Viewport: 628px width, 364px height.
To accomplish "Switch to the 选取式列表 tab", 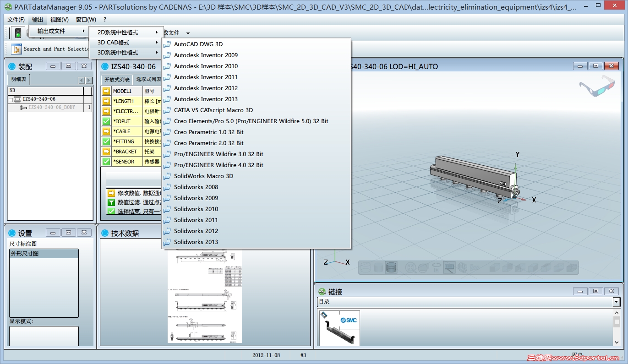I will 148,80.
